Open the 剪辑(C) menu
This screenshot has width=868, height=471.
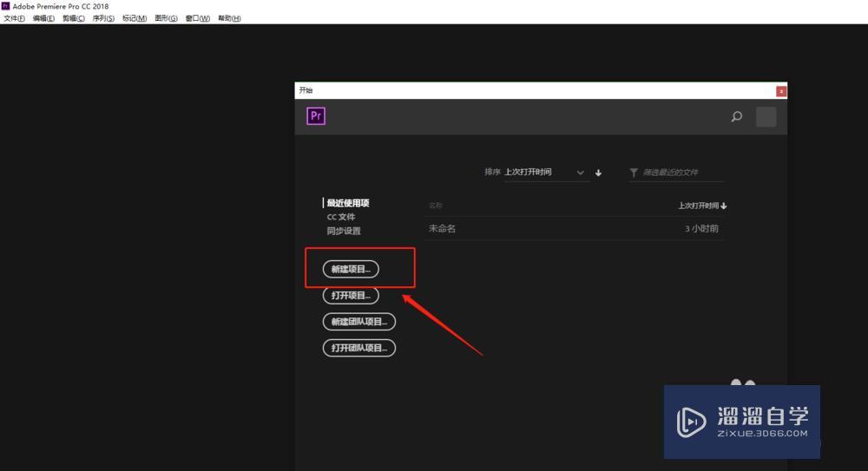coord(74,18)
